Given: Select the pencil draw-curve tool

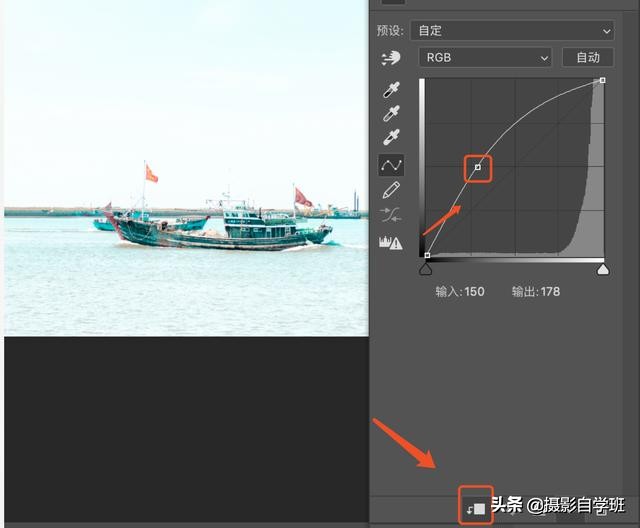Looking at the screenshot, I should click(391, 190).
